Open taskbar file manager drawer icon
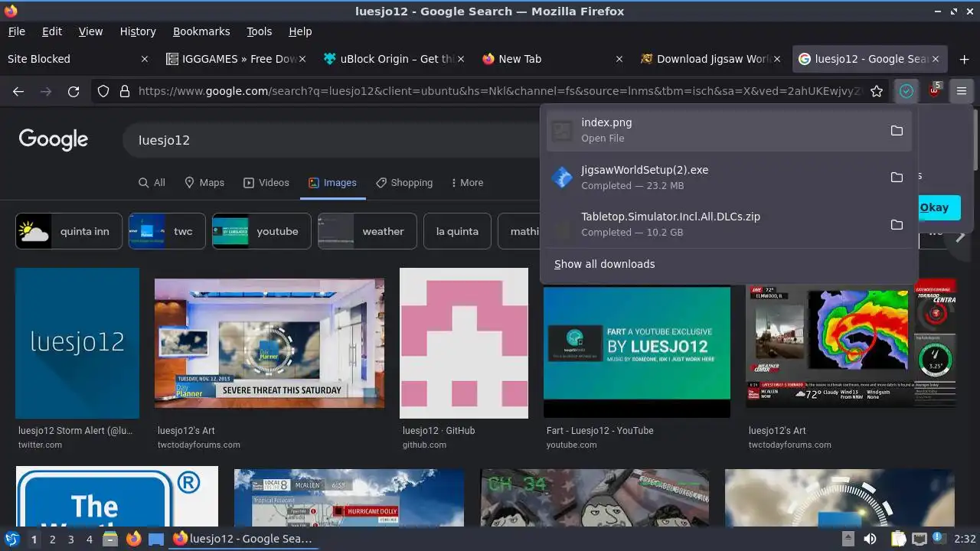Viewport: 980px width, 551px height. [x=111, y=539]
